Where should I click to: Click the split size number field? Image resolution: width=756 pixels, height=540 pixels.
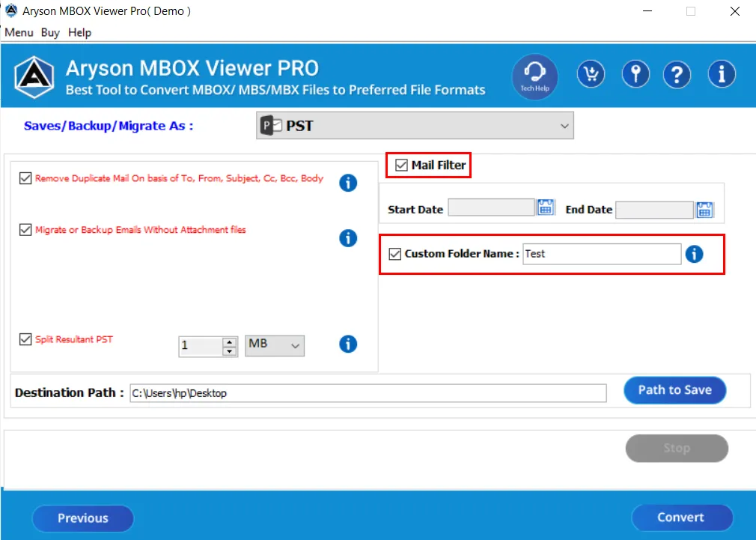point(201,346)
